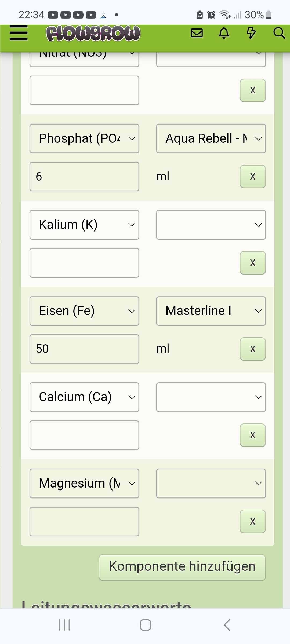Remove the Kalium (K) component row
The image size is (290, 644).
pos(252,263)
